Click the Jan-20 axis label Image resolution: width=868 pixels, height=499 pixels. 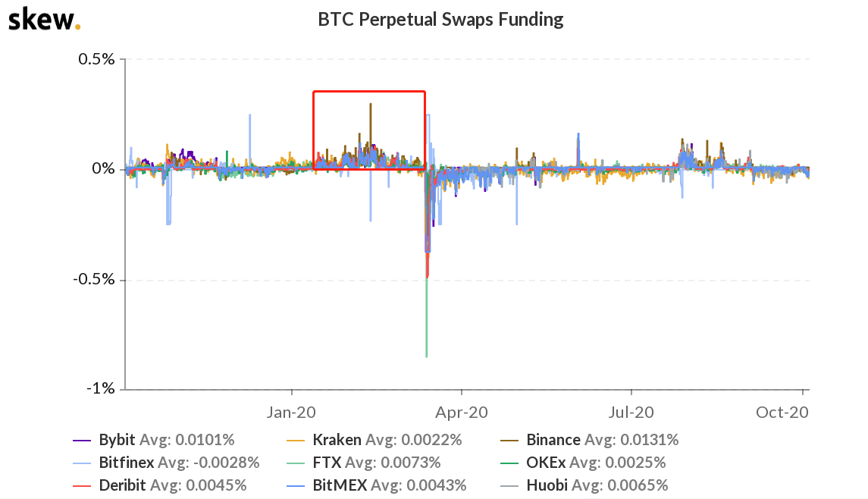tap(291, 412)
